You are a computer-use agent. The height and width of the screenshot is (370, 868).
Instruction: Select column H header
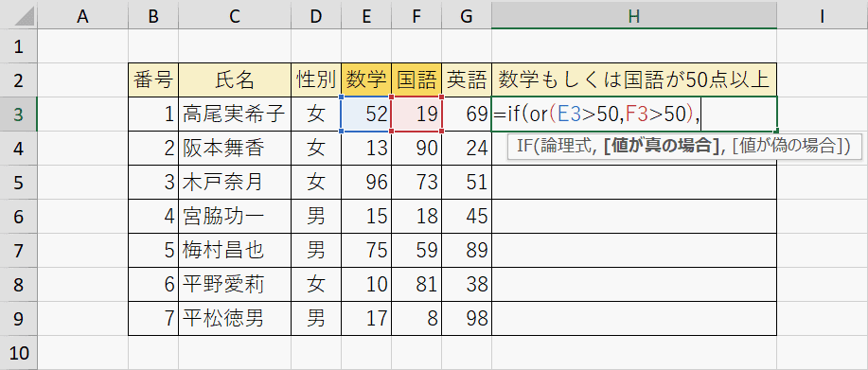[x=634, y=17]
